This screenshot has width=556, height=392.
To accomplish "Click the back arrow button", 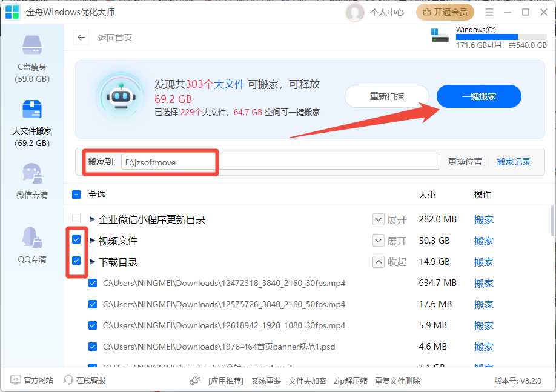I will [81, 38].
